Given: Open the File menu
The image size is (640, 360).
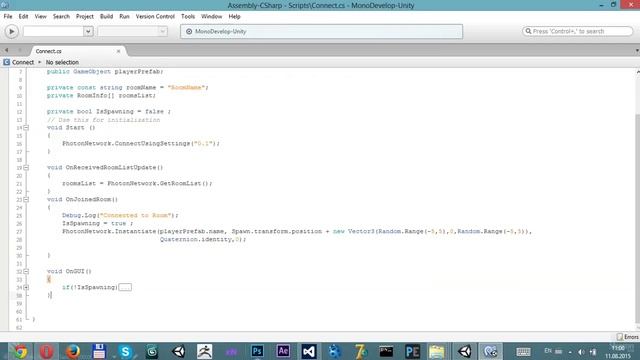Looking at the screenshot, I should tap(8, 16).
